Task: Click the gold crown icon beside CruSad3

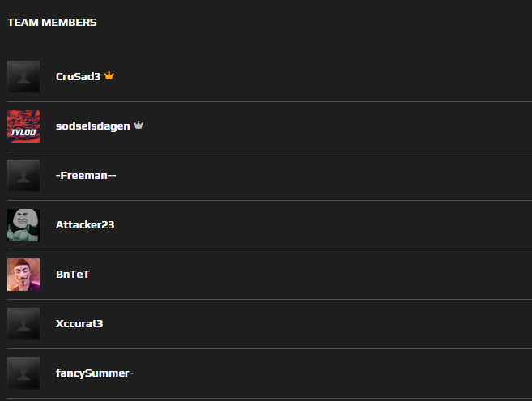Action: [x=109, y=76]
